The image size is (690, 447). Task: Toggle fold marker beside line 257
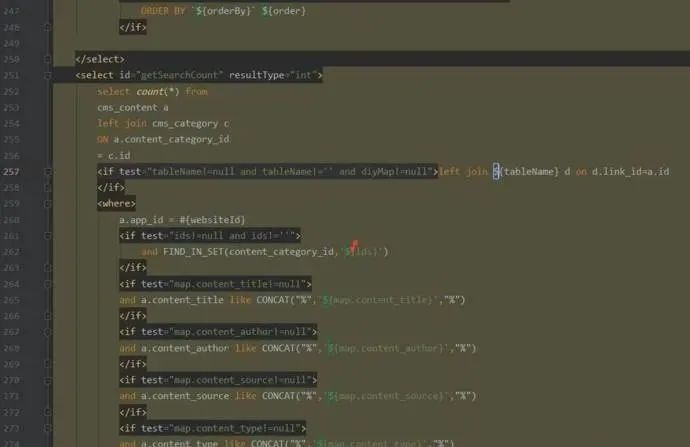(x=48, y=172)
